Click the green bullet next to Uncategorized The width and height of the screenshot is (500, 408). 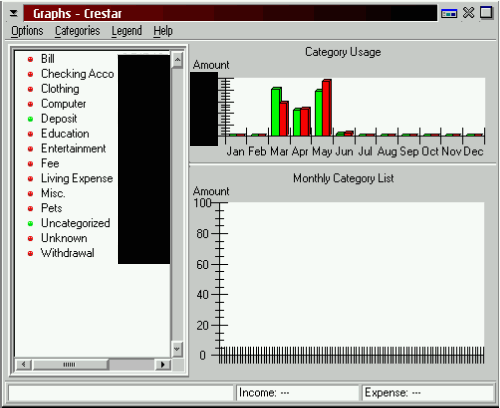click(x=30, y=223)
